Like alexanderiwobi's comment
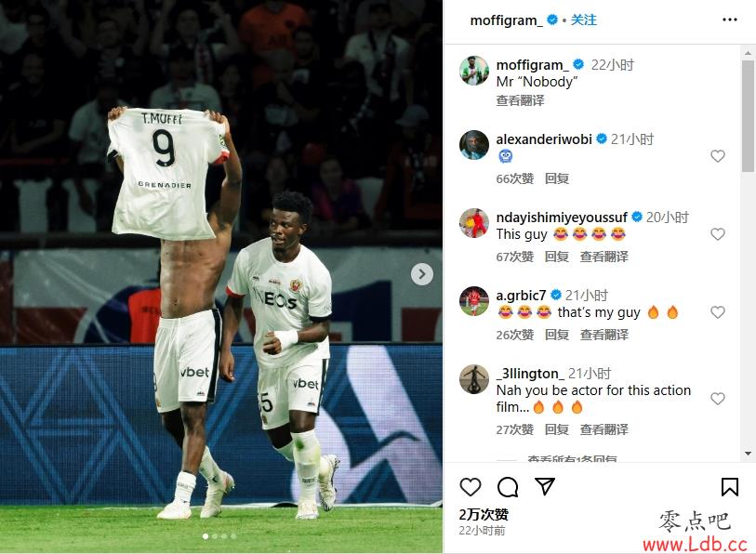 point(718,156)
